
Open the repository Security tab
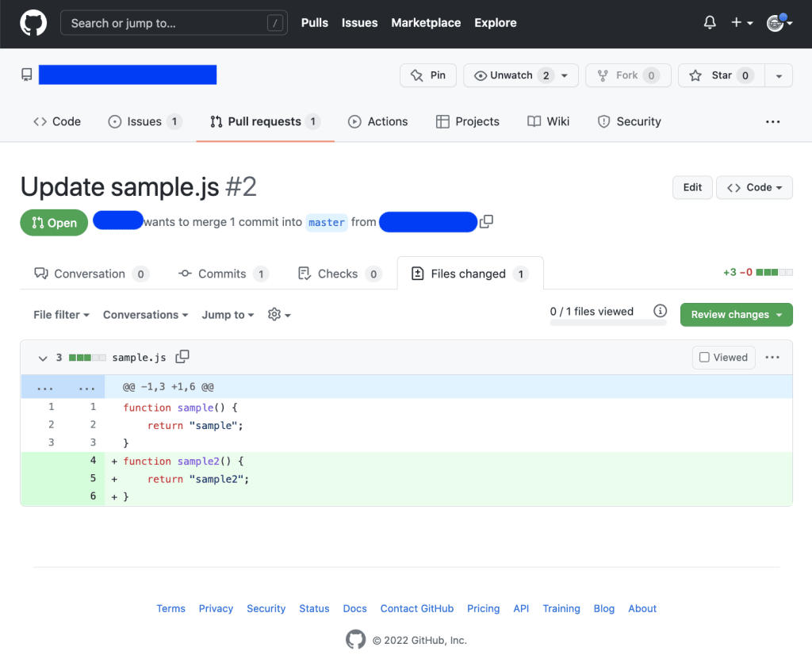click(x=629, y=121)
